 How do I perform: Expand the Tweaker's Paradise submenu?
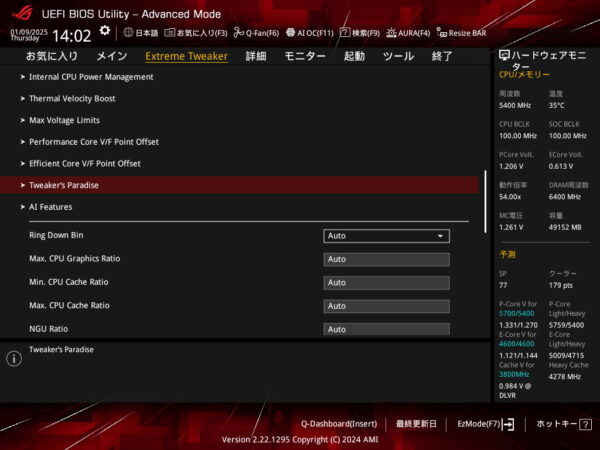(x=63, y=185)
